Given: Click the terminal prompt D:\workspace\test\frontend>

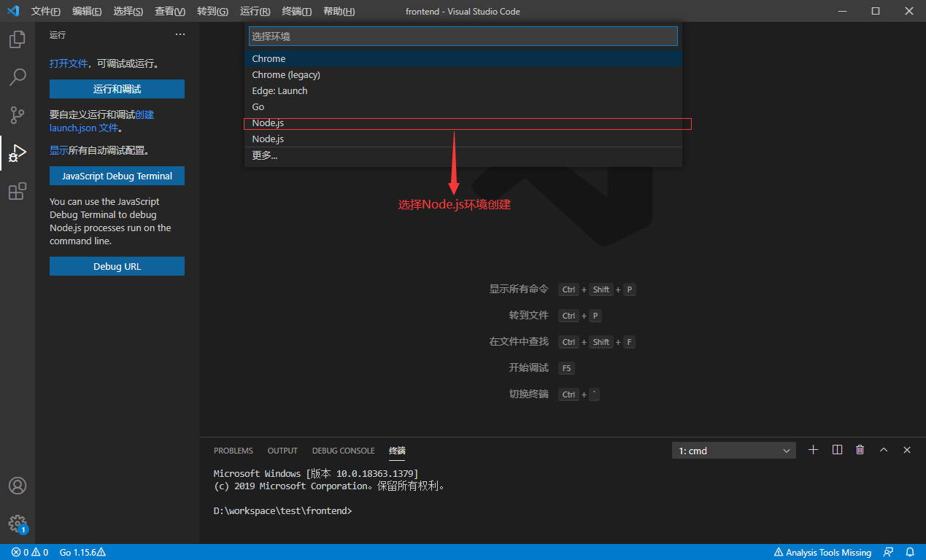Looking at the screenshot, I should [x=283, y=511].
